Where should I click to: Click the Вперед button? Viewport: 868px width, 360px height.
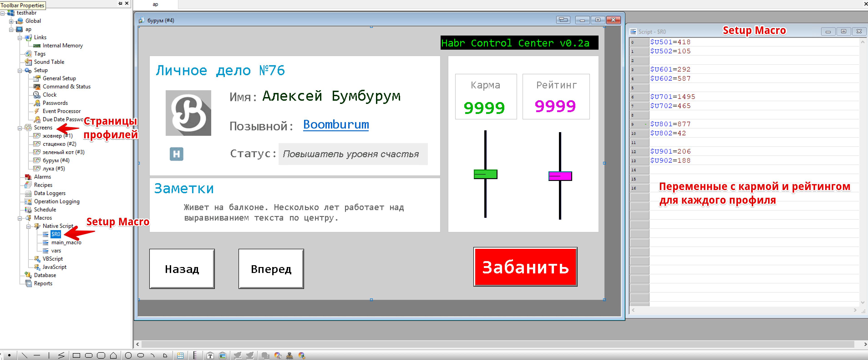[x=271, y=269]
